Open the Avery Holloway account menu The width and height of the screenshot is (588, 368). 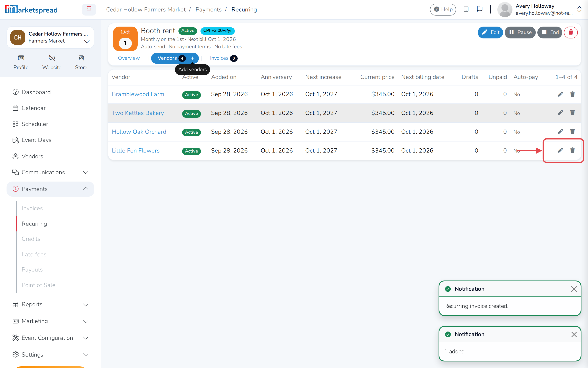tap(539, 9)
